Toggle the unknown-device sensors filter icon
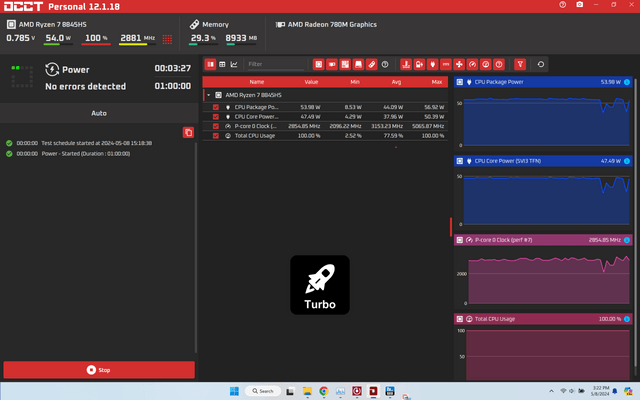The height and width of the screenshot is (400, 640). coord(385,64)
